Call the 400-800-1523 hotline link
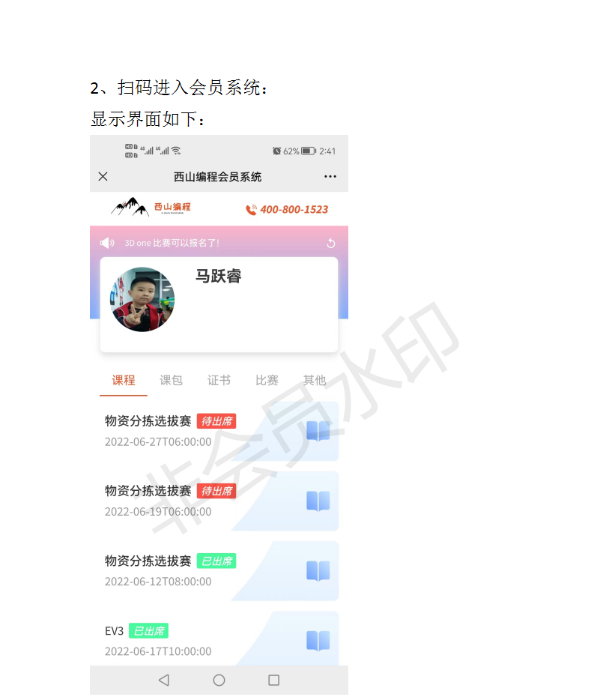 click(x=294, y=209)
